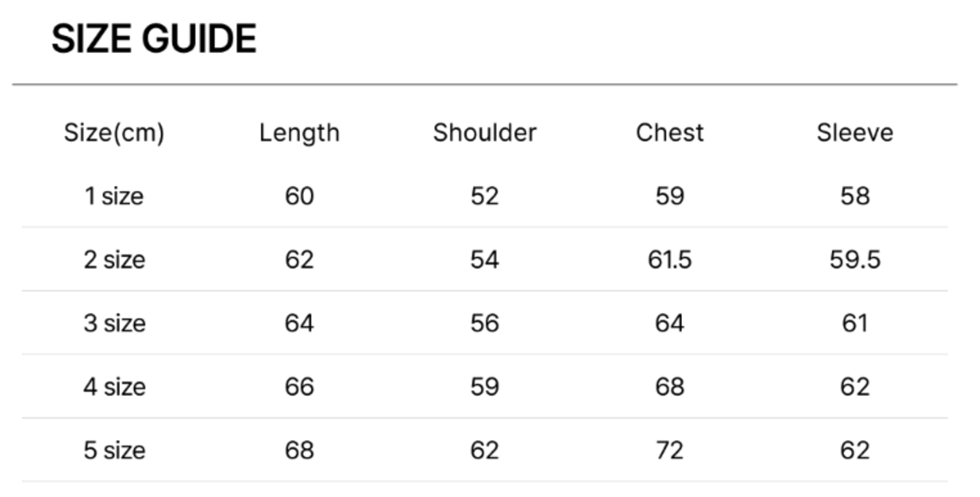980x497 pixels.
Task: Select the Size(cm) column header
Action: (x=114, y=132)
